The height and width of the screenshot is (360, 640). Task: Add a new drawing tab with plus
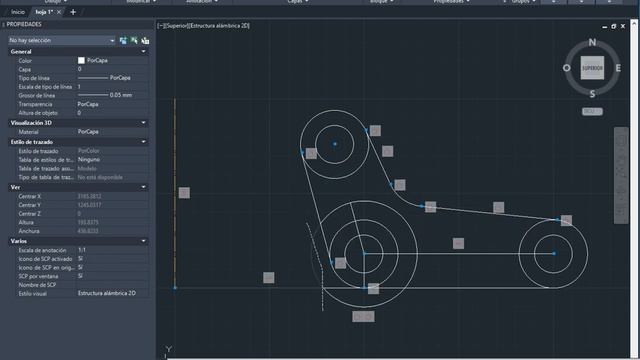tap(73, 12)
